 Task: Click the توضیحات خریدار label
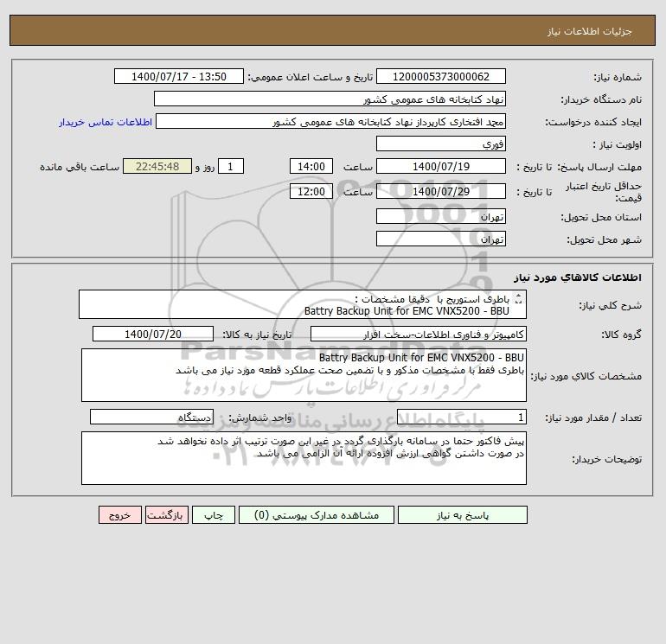607,459
